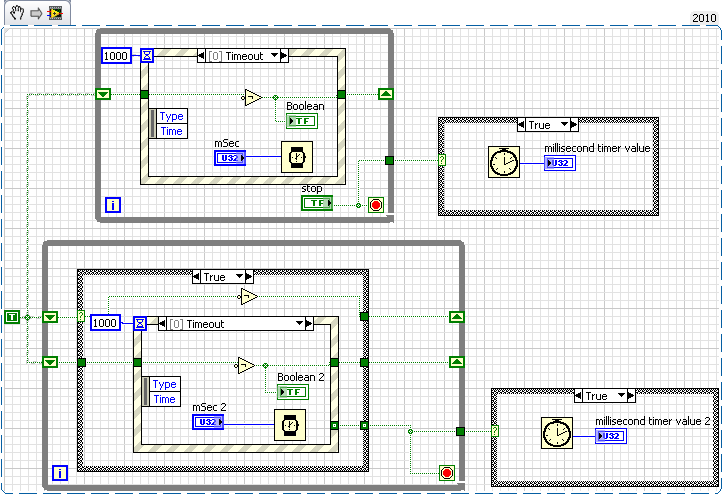Viewport: 723px width, 495px height.
Task: Click the bottom loop's red stop terminal
Action: [446, 472]
